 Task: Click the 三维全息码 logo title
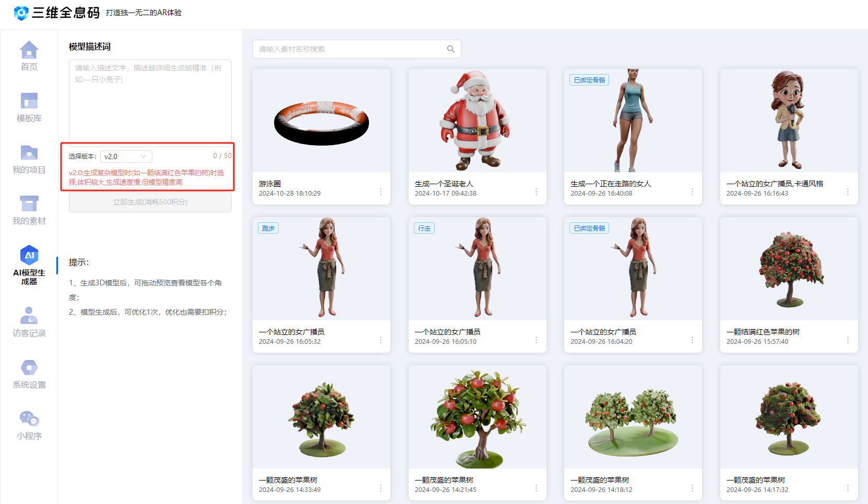(x=66, y=13)
